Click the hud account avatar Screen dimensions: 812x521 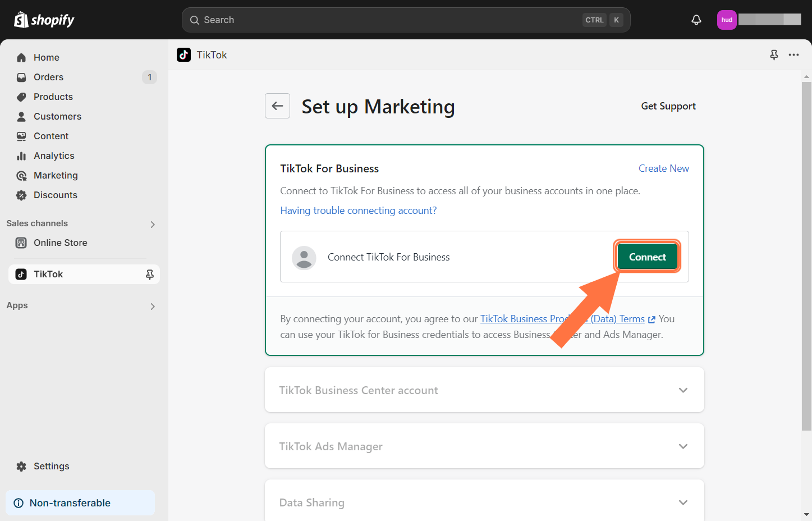pyautogui.click(x=727, y=20)
